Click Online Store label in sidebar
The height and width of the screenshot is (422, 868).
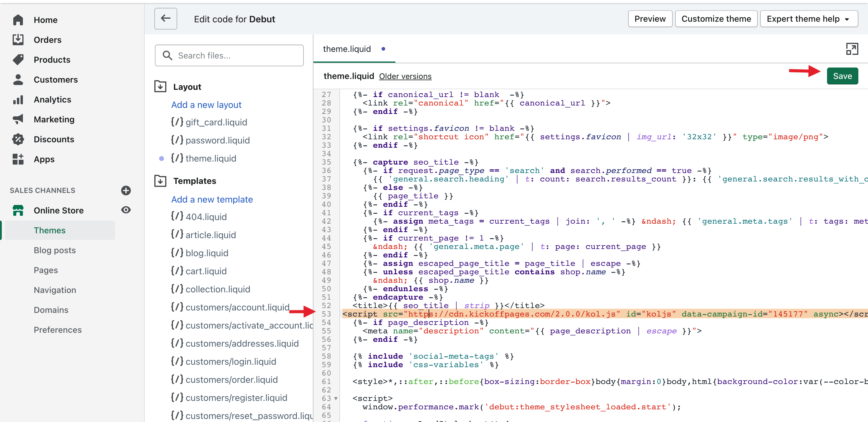(59, 210)
